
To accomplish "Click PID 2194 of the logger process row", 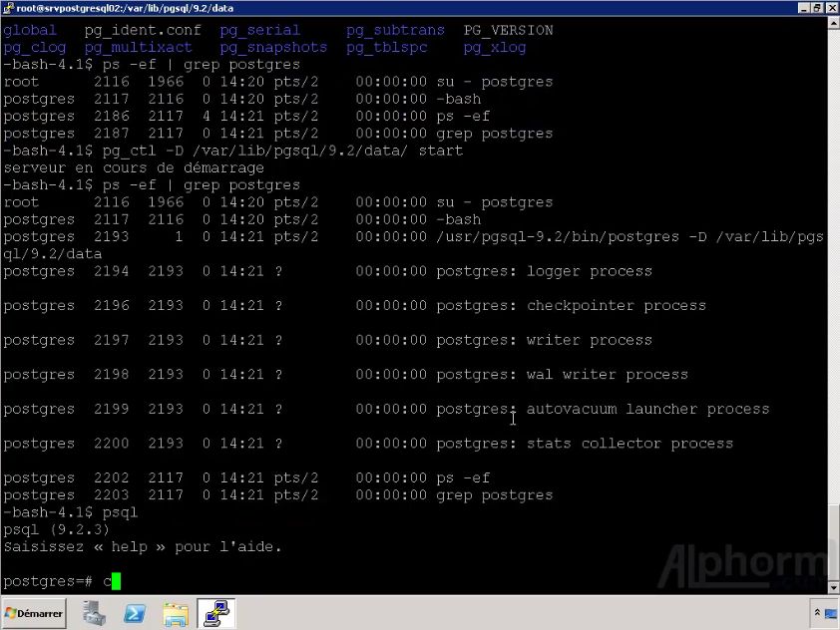I will coord(112,271).
